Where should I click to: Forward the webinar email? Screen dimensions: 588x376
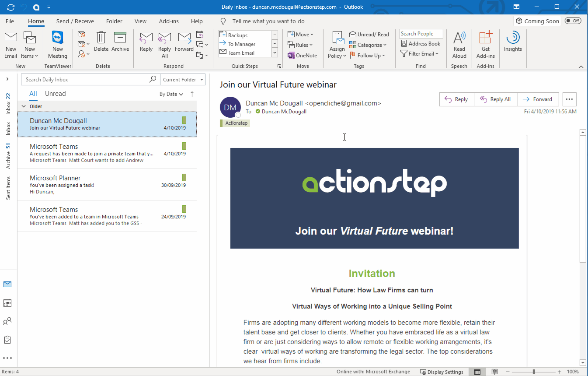538,99
